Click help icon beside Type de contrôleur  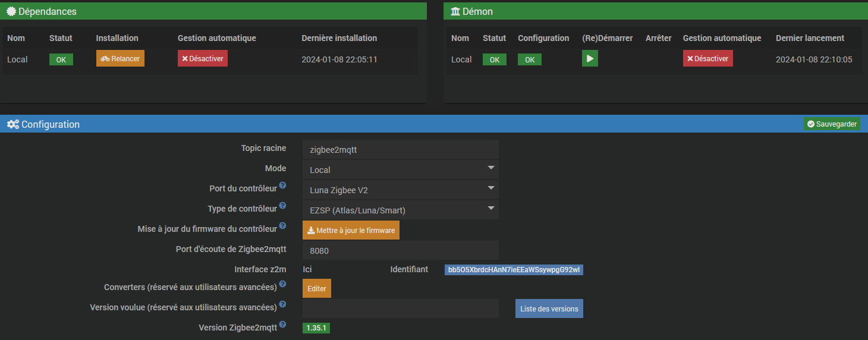tap(283, 206)
